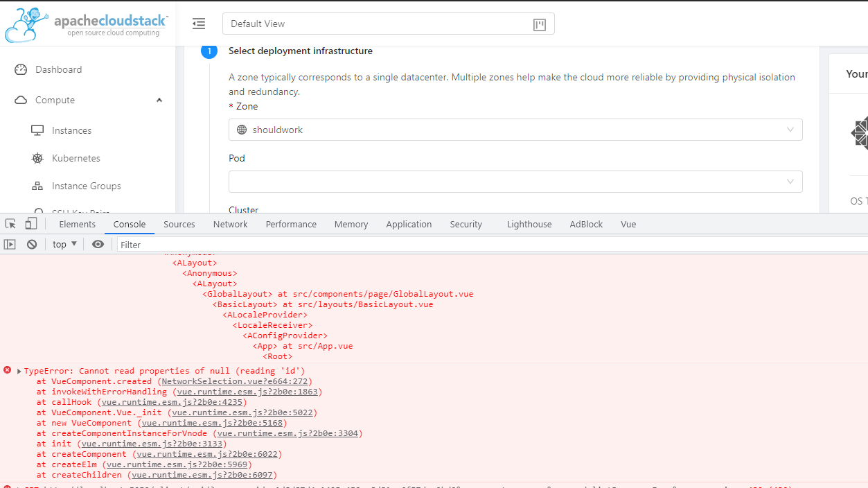Open the Pod dropdown
This screenshot has width=868, height=488.
515,182
